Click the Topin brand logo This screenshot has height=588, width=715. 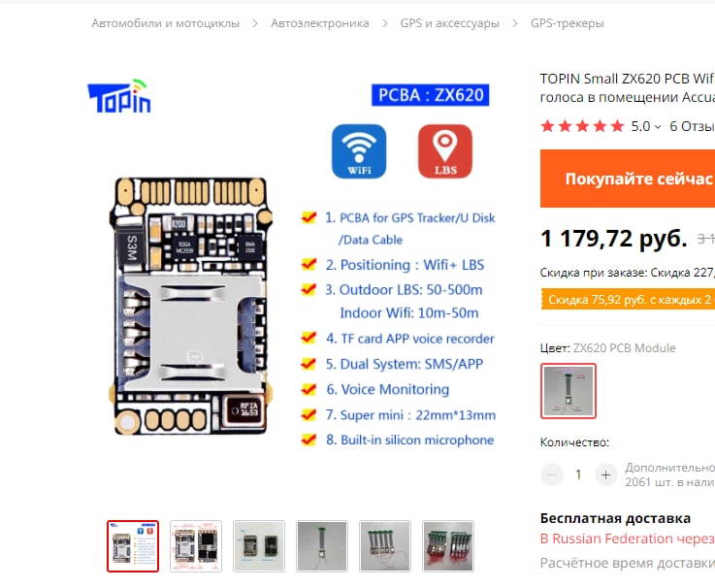119,96
